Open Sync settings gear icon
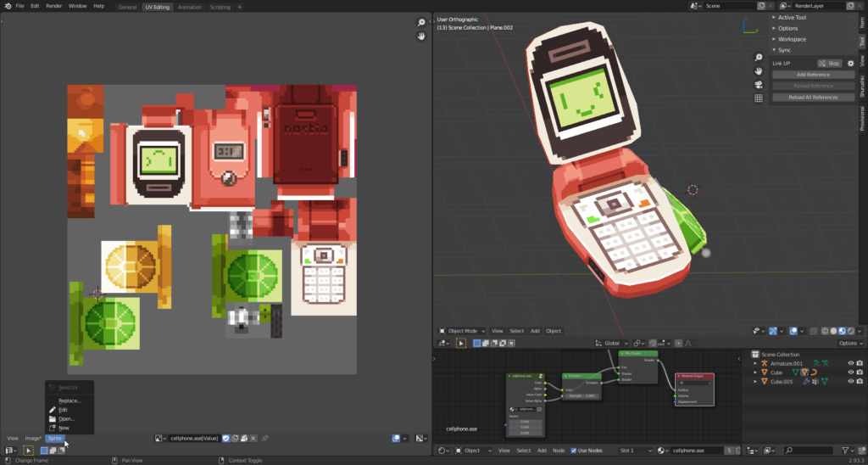 pyautogui.click(x=850, y=64)
